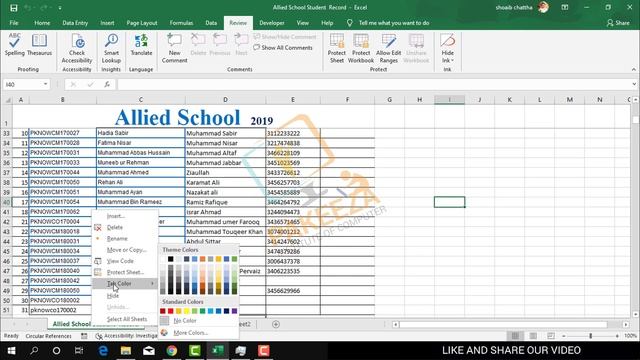Click No Color in the tab color menu
640x360 pixels.
(x=198, y=321)
